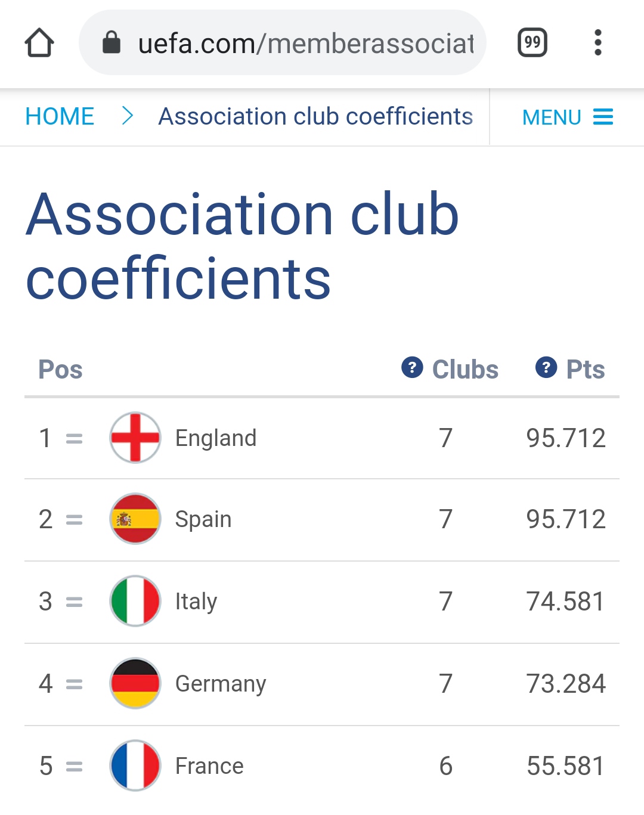Open the tab switcher showing 99
The width and height of the screenshot is (644, 815).
pyautogui.click(x=532, y=43)
